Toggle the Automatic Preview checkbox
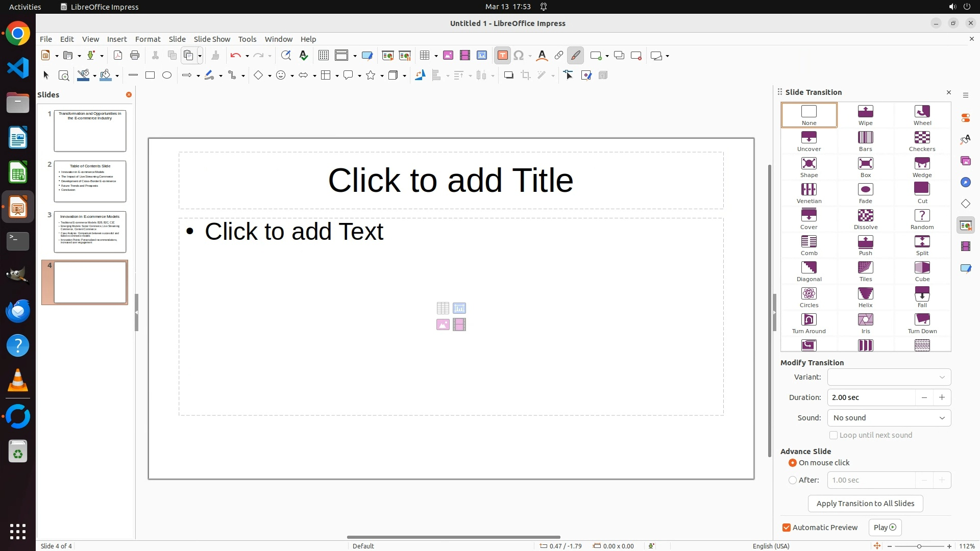The width and height of the screenshot is (980, 551). coord(787,528)
